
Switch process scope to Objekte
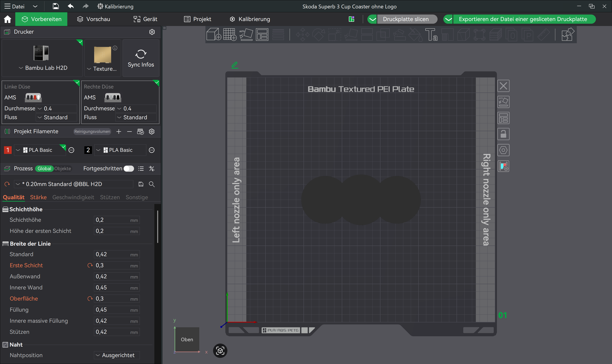[x=63, y=168]
